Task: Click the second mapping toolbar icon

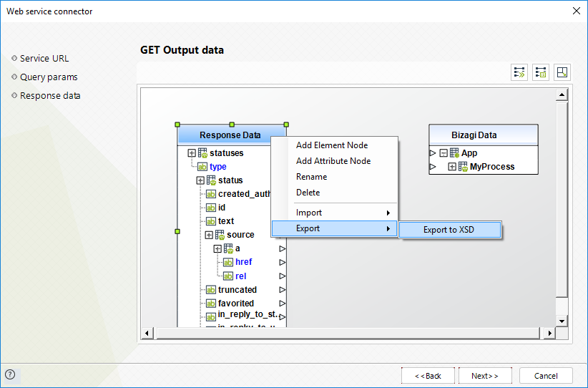Action: 541,72
